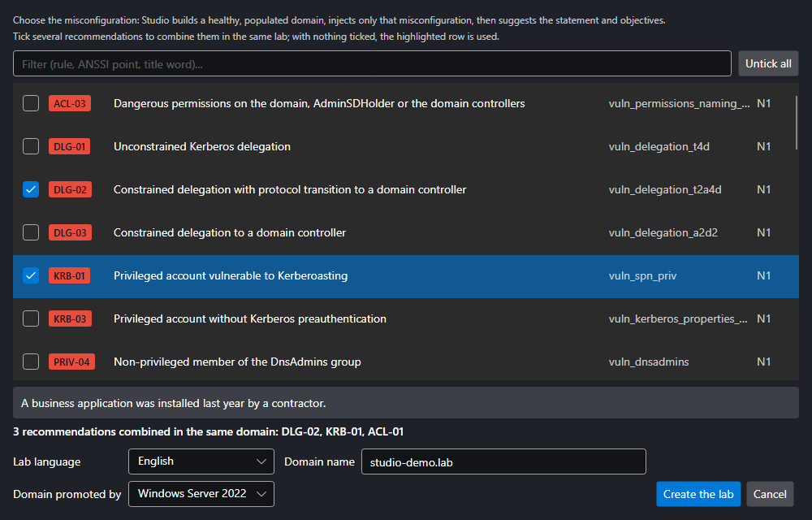Tick the PRIV-04 DnsAdmins checkbox
This screenshot has width=812, height=520.
coord(31,362)
